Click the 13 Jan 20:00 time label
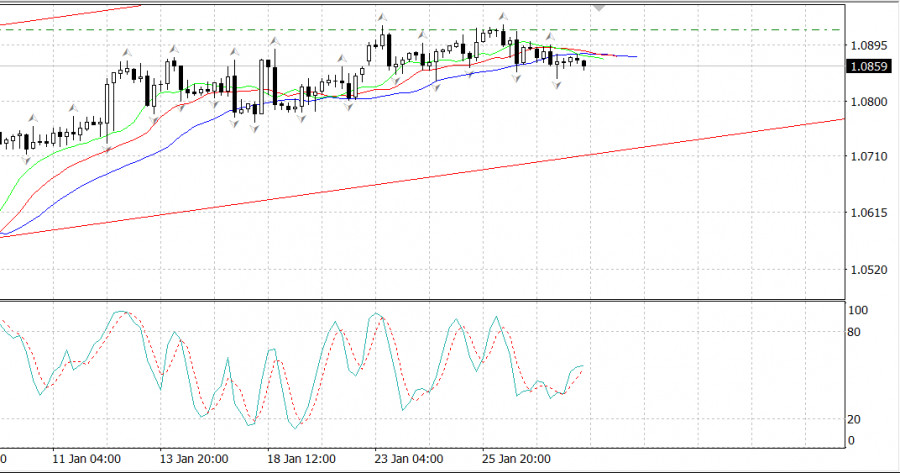The height and width of the screenshot is (473, 900). 194,459
